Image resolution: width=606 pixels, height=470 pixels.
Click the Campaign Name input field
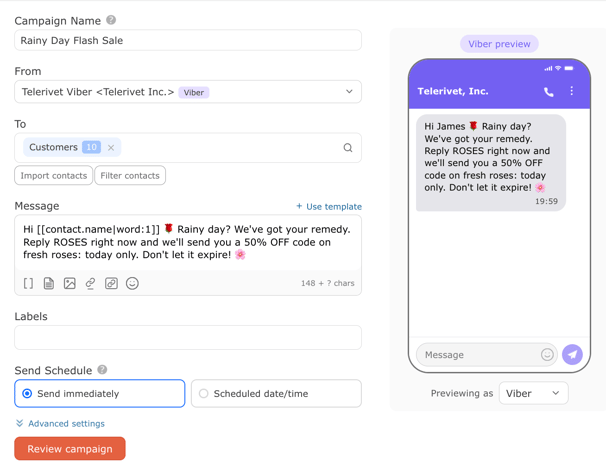pyautogui.click(x=188, y=40)
